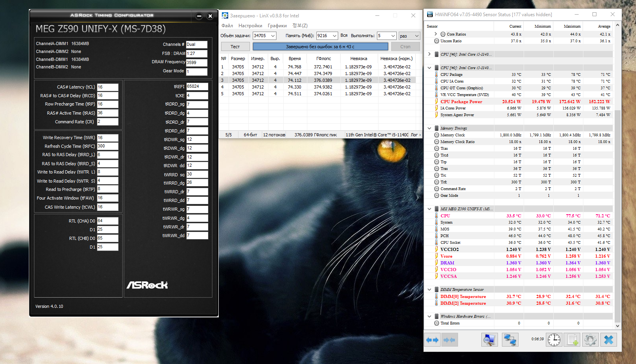Collapse the Windows Hardware Errors group
The height and width of the screenshot is (364, 636).
[x=430, y=316]
